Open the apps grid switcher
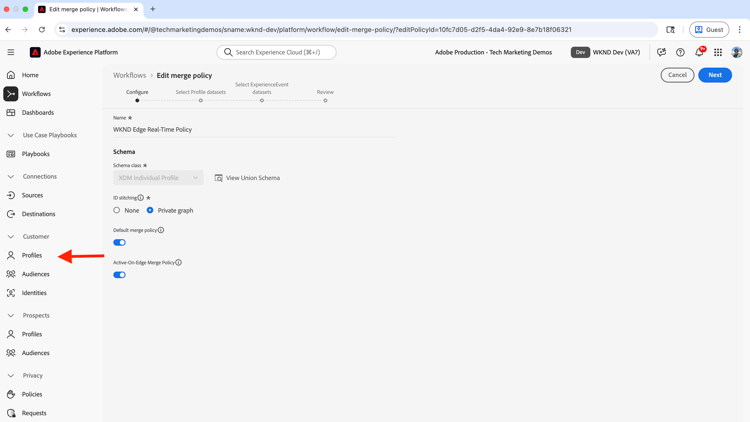This screenshot has width=750, height=422. tap(718, 52)
